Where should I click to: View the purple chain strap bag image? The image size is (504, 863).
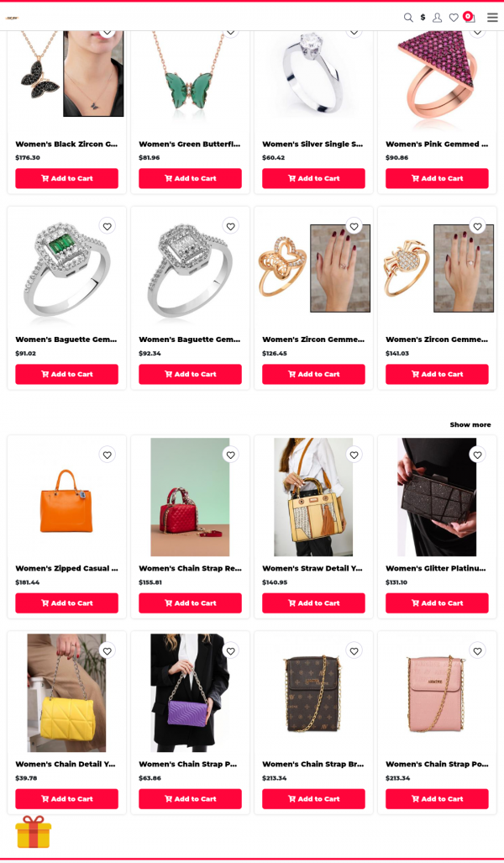(190, 693)
